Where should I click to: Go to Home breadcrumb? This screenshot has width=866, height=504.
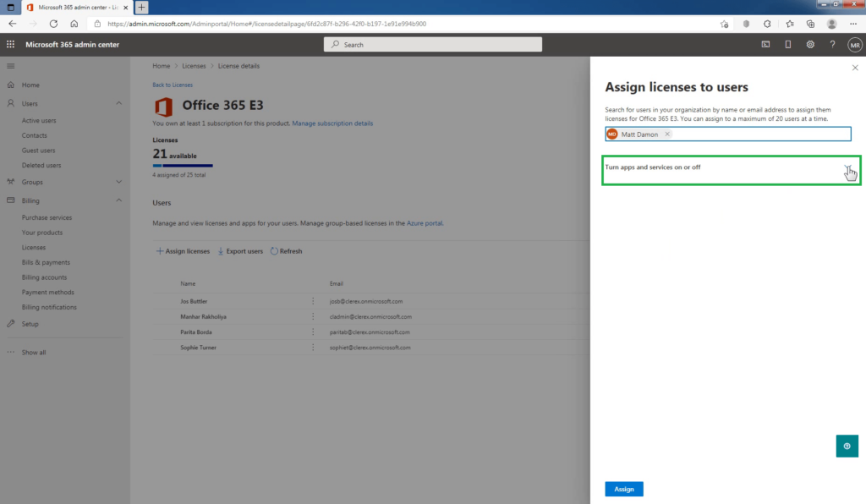(x=162, y=66)
